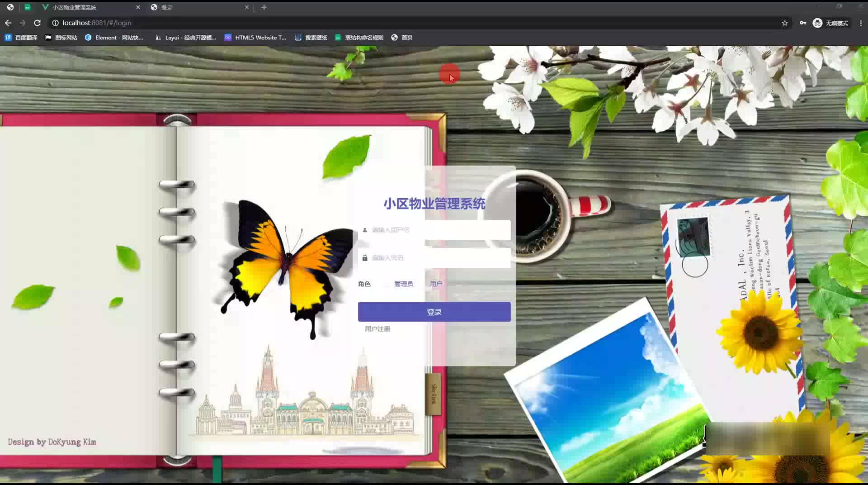
Task: Click the localhost address bar
Action: pyautogui.click(x=407, y=23)
